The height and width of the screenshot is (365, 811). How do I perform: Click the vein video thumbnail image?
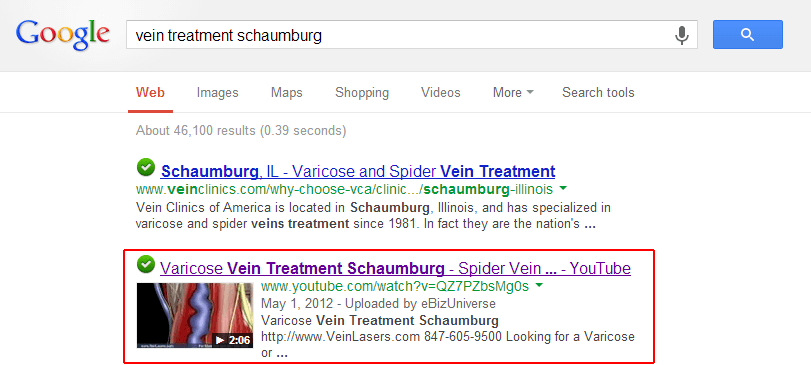[195, 315]
